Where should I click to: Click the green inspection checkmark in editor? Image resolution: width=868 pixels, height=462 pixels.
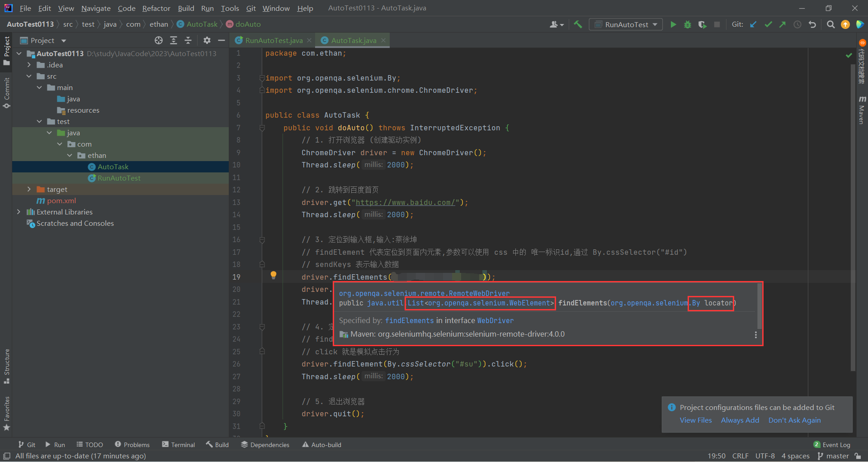(849, 55)
